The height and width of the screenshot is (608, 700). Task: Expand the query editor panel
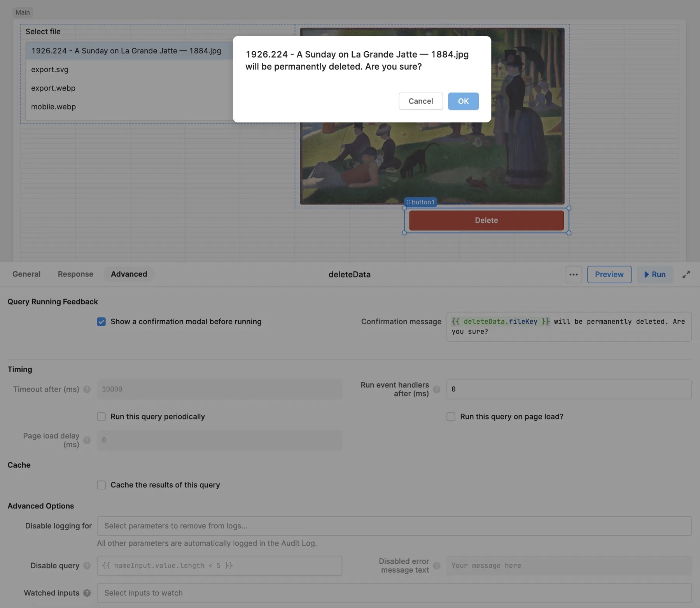coord(686,274)
